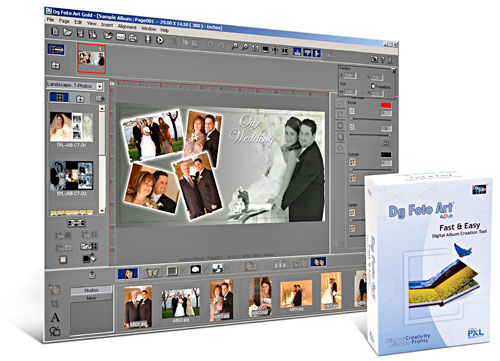Click the swap photos icon below template list

[x=76, y=223]
